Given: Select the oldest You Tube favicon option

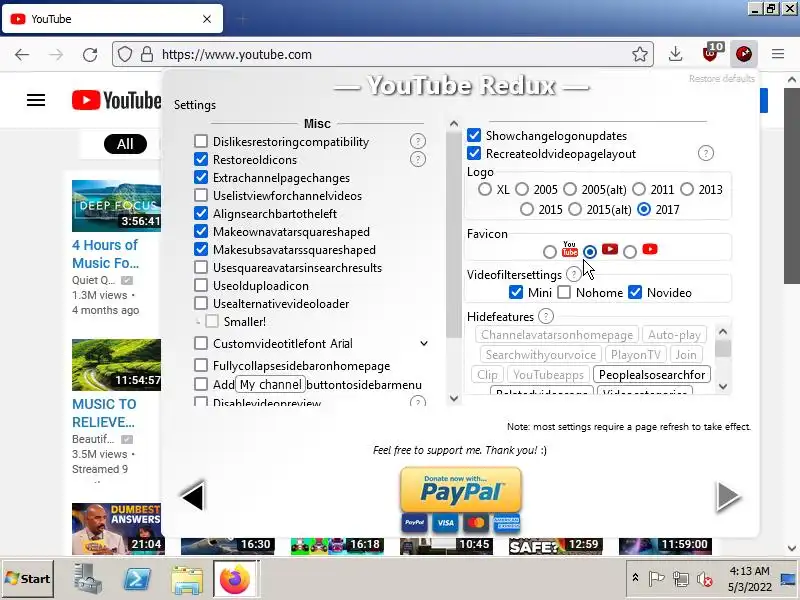Looking at the screenshot, I should (x=549, y=252).
